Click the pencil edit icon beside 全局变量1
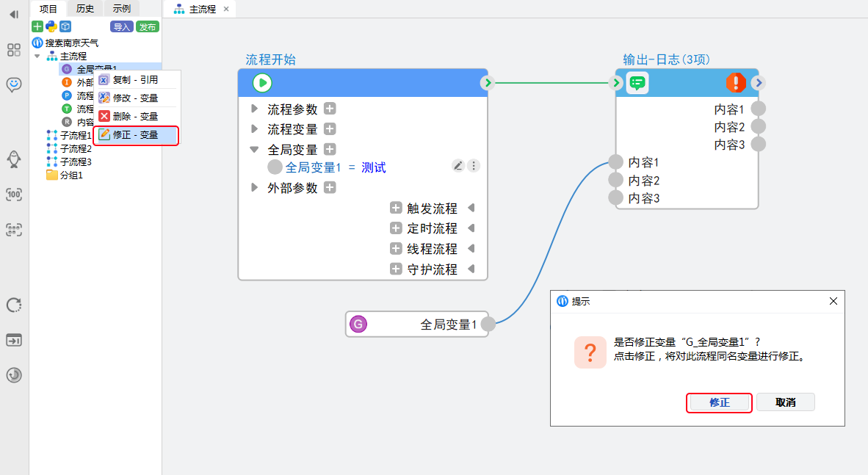Image resolution: width=868 pixels, height=475 pixels. click(x=458, y=166)
